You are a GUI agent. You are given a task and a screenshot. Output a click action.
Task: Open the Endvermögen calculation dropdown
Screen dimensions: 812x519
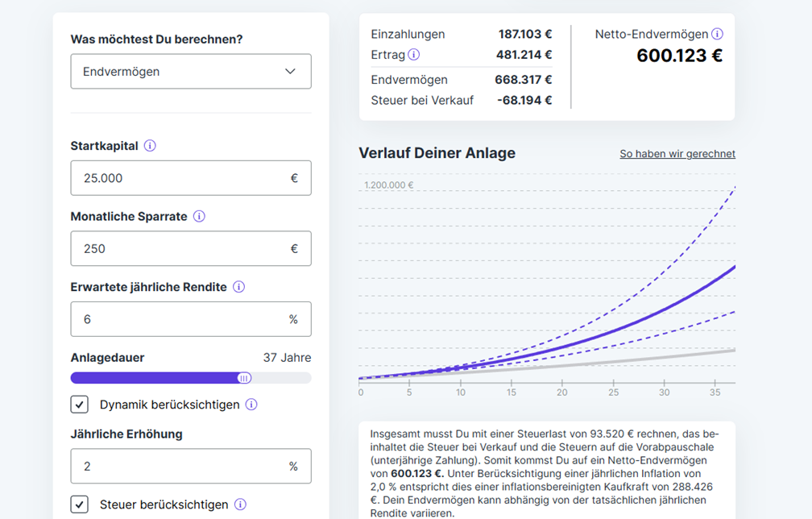pos(190,72)
